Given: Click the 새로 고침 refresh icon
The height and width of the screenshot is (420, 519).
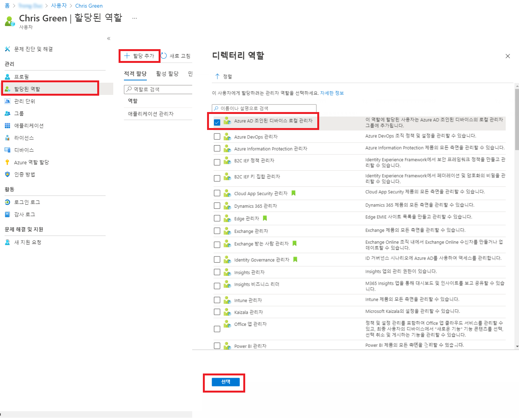Looking at the screenshot, I should [164, 56].
